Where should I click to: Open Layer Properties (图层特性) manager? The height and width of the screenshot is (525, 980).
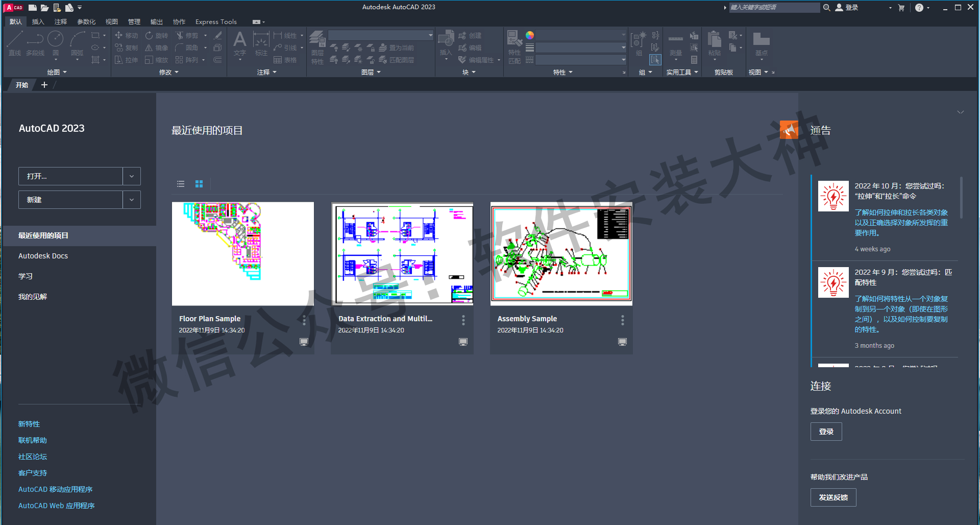coord(317,47)
